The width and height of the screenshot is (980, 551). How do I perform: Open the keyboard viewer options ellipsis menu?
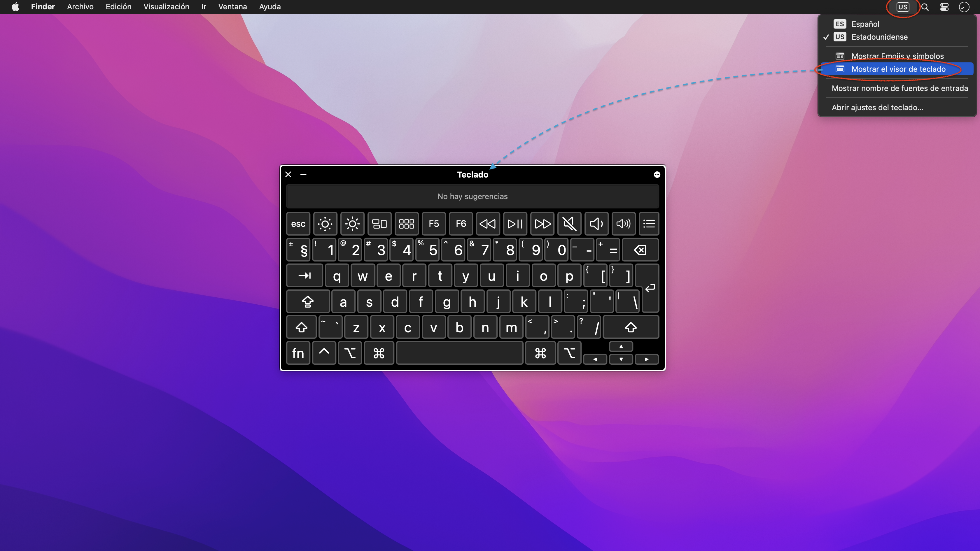pyautogui.click(x=657, y=175)
